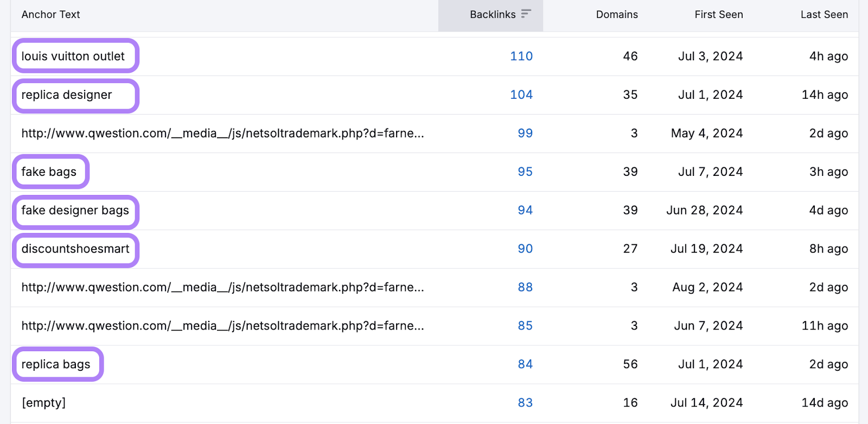Sort by the Anchor Text column header
Screen dimensions: 868x424
(x=50, y=15)
